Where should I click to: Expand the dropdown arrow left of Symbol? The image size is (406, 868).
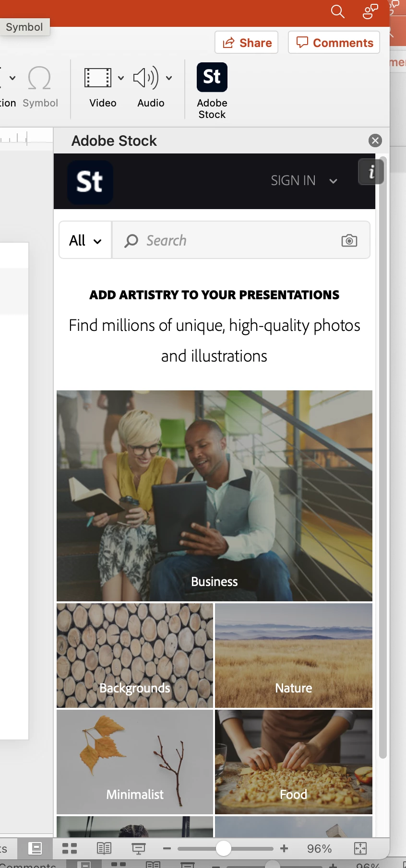(12, 78)
